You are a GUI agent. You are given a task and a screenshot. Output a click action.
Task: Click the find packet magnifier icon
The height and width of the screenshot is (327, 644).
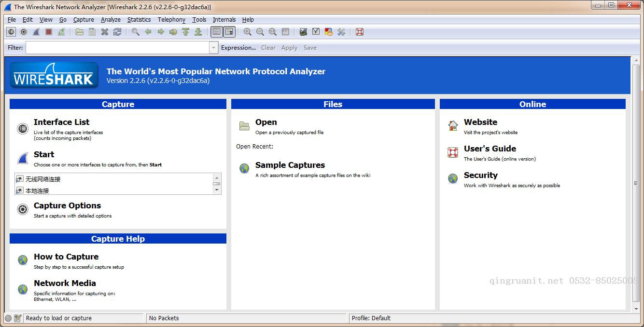pos(136,32)
